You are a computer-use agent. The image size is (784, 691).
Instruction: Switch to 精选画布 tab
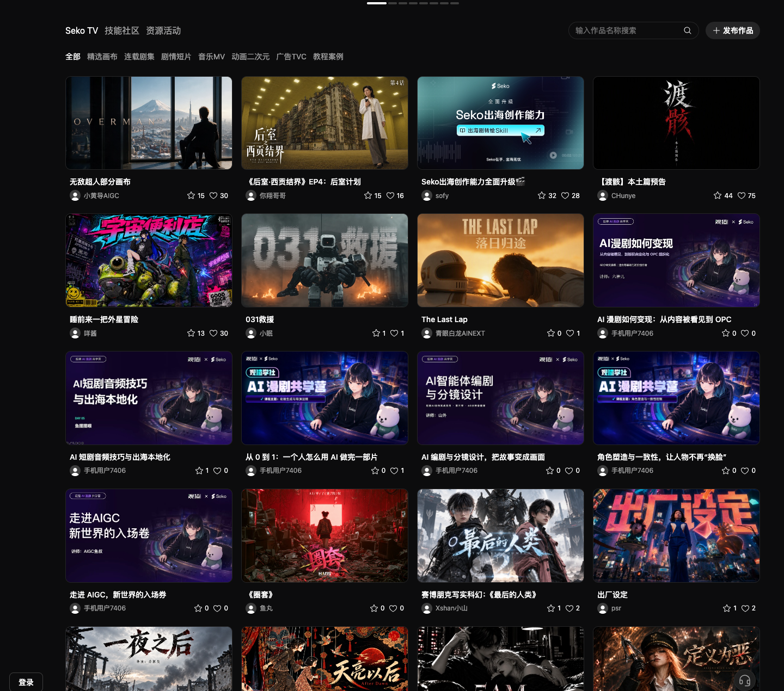(102, 57)
